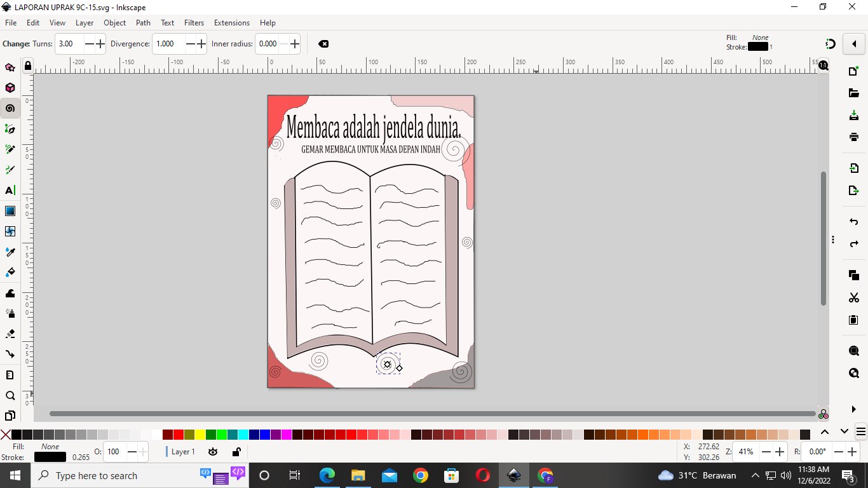Select the Mesh gradient tool
This screenshot has height=488, width=868.
(10, 231)
